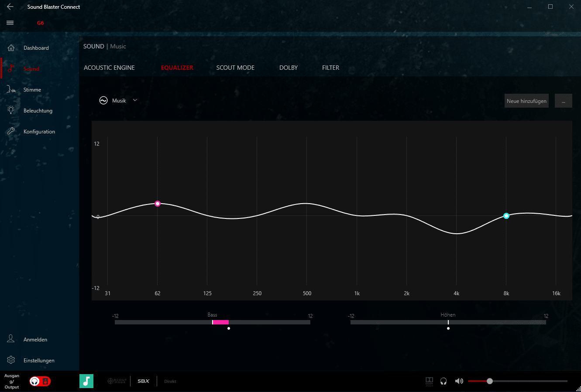Click the Dolby Audio icon in bottom bar

(429, 381)
